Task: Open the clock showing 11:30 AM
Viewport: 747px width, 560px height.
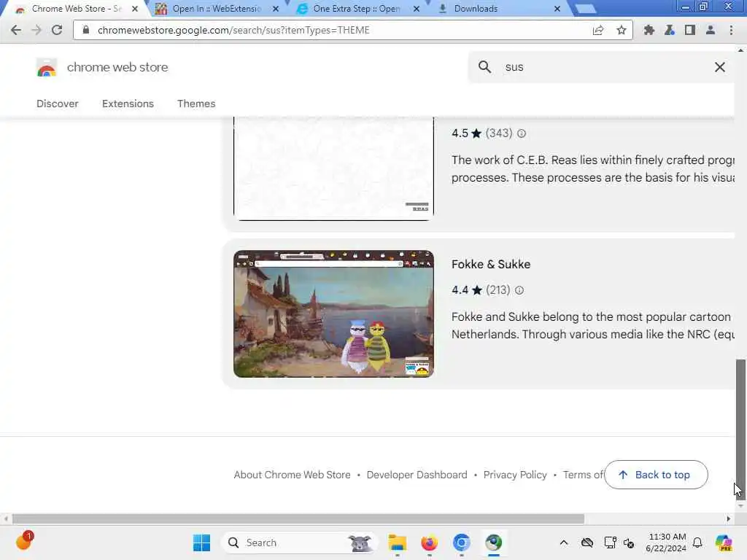Action: click(x=666, y=542)
